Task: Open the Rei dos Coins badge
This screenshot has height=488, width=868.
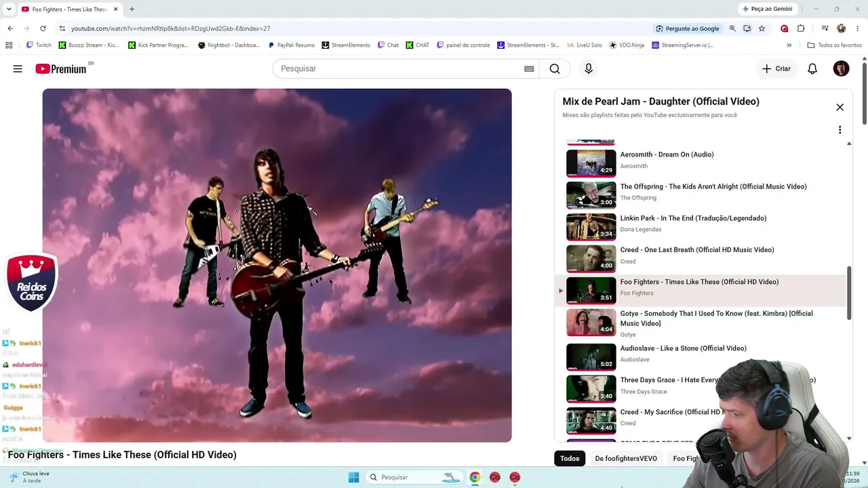Action: pos(31,283)
